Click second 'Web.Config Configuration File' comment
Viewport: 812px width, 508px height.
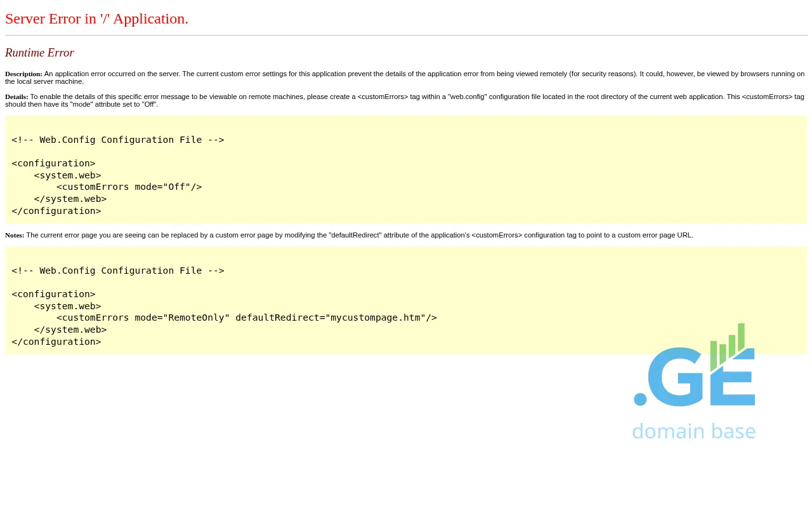click(x=117, y=271)
